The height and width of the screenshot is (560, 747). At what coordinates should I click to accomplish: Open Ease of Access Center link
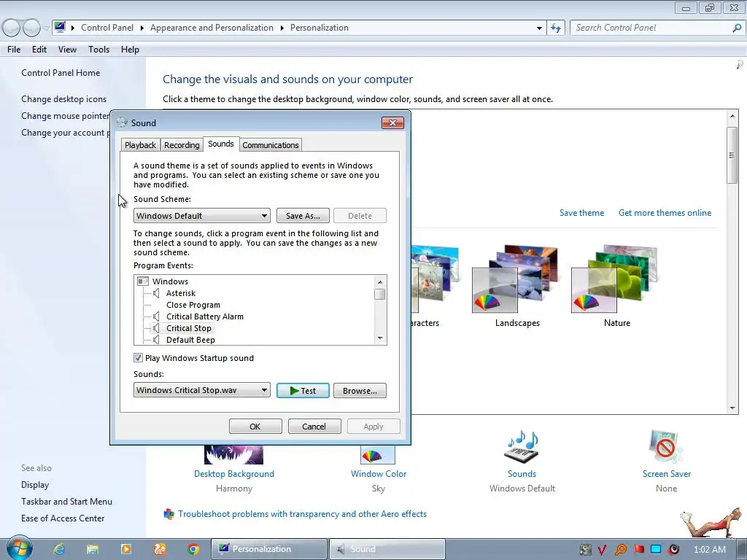tap(63, 518)
